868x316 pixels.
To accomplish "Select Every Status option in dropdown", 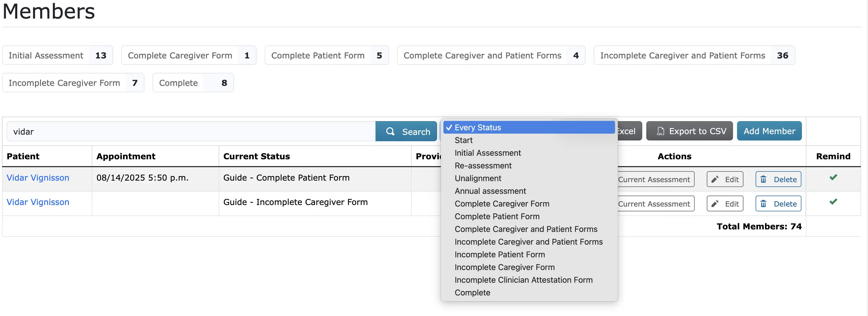I will coord(529,128).
